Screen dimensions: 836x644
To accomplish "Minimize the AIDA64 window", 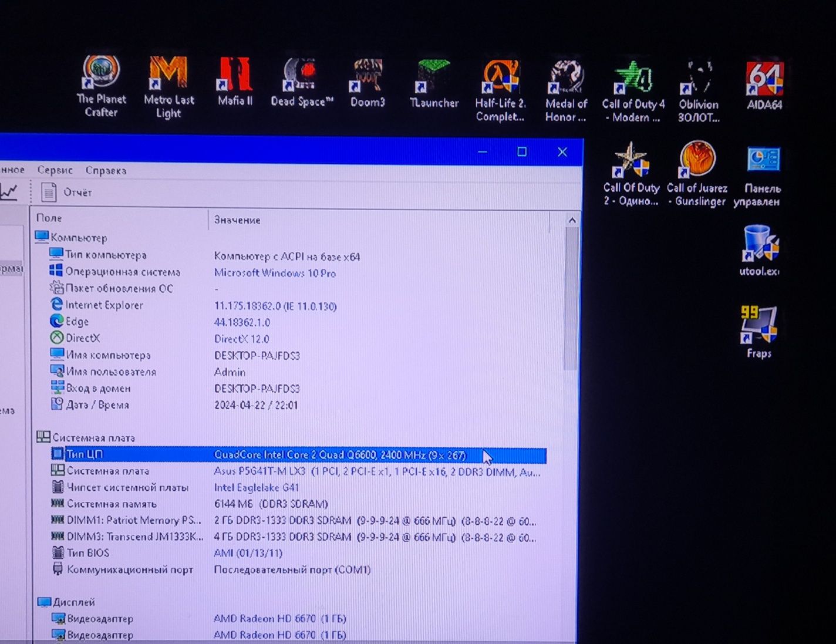I will tap(483, 151).
